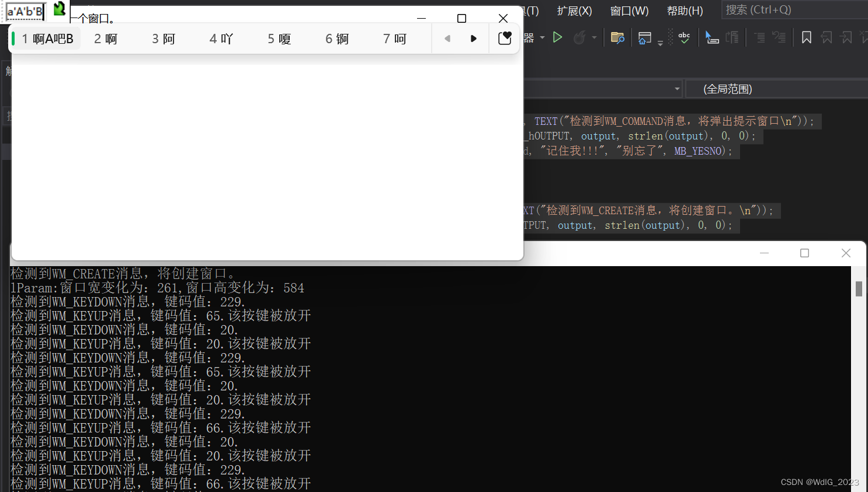
Task: Maximize the front white window
Action: (x=461, y=18)
